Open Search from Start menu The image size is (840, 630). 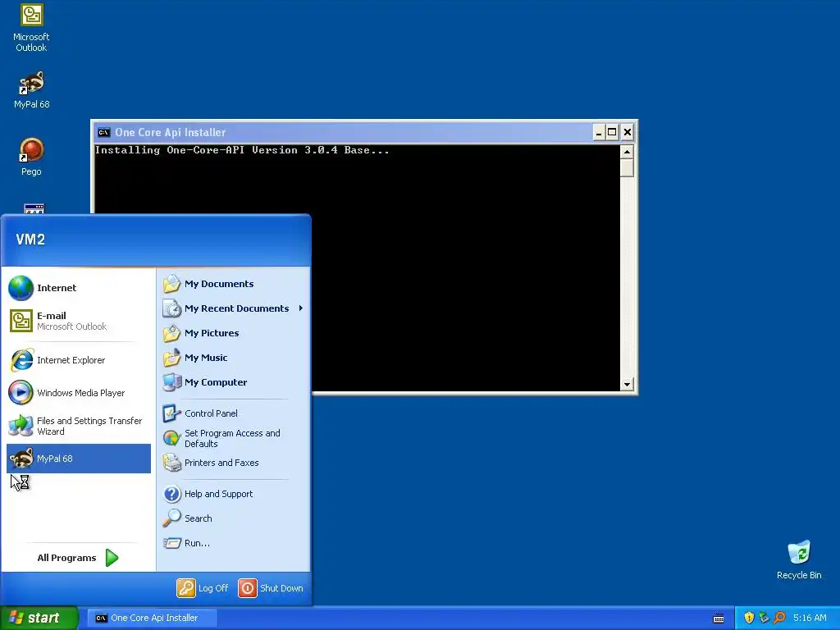click(233, 518)
